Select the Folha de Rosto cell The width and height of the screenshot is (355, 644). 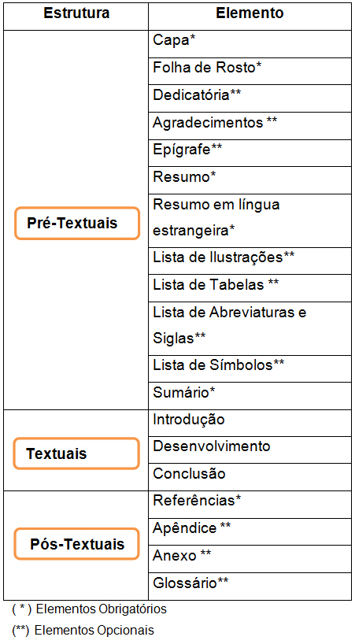(250, 71)
